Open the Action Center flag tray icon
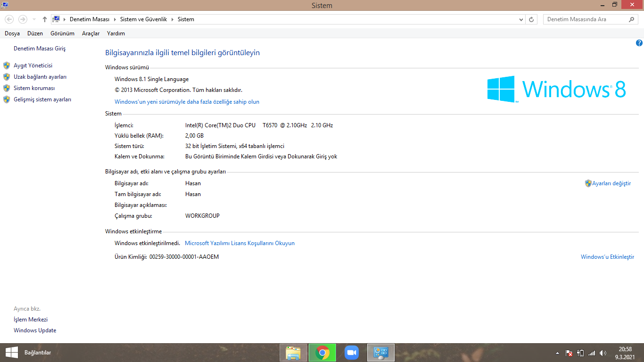This screenshot has width=644, height=362. (569, 353)
